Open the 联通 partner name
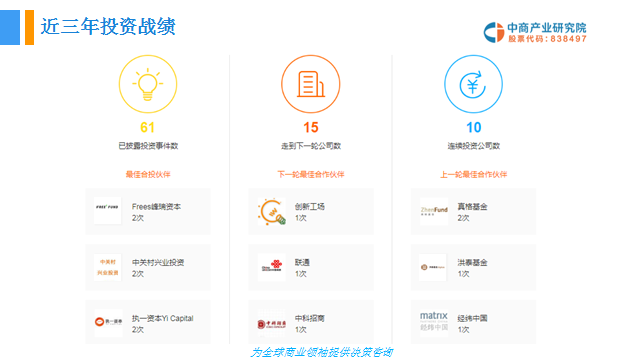This screenshot has width=625, height=360. coord(302,262)
